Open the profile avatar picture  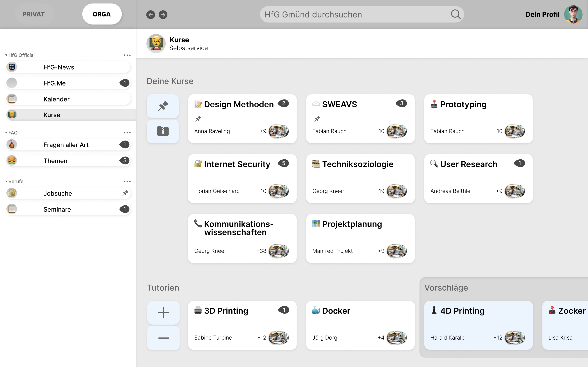573,15
